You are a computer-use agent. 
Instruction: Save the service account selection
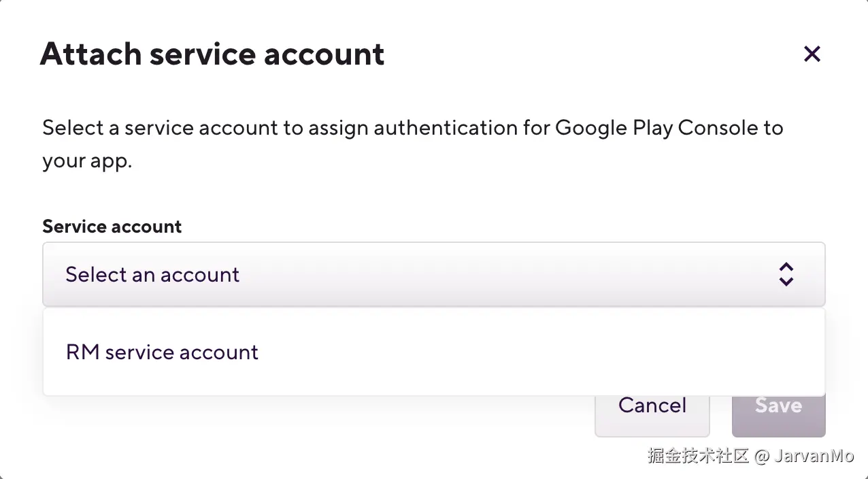778,406
